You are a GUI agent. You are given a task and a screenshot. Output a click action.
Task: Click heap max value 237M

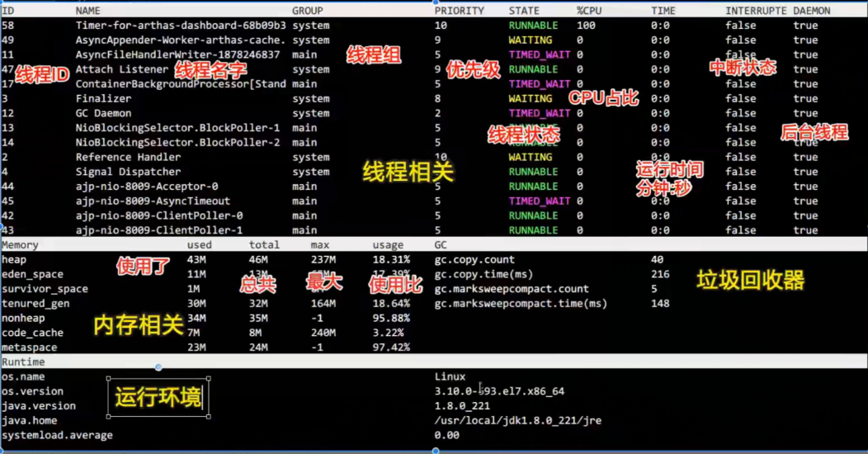(x=323, y=260)
